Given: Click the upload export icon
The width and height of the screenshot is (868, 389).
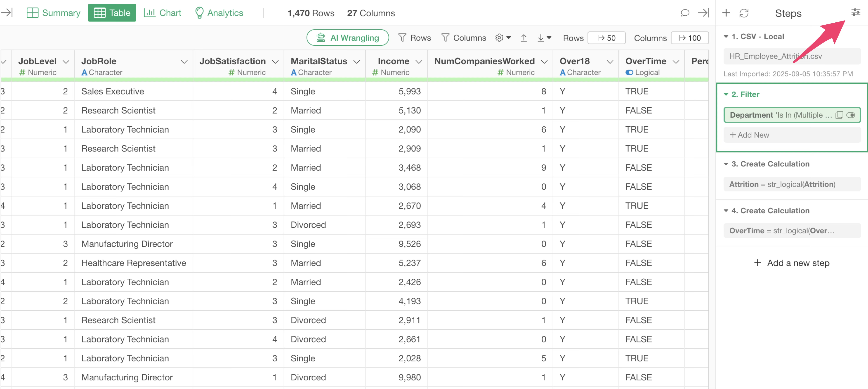Looking at the screenshot, I should (x=524, y=38).
